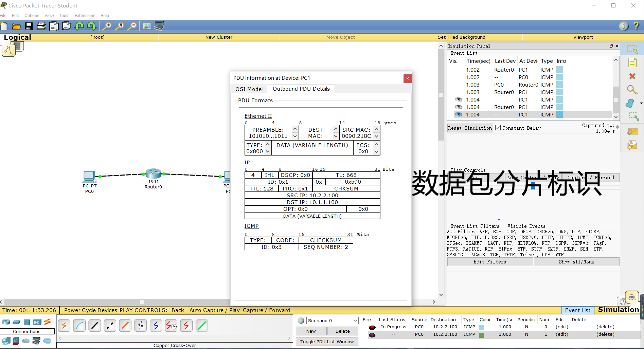Select the Place Note tool
The image size is (644, 349).
pyautogui.click(x=632, y=63)
